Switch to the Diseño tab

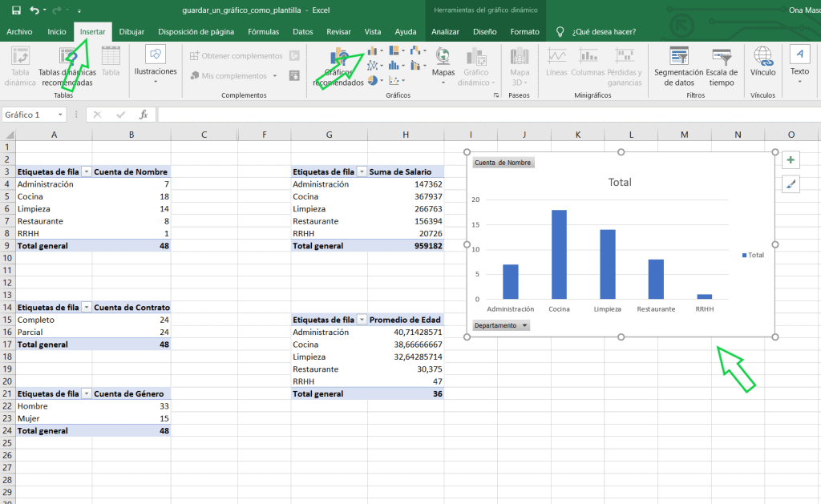click(x=485, y=32)
